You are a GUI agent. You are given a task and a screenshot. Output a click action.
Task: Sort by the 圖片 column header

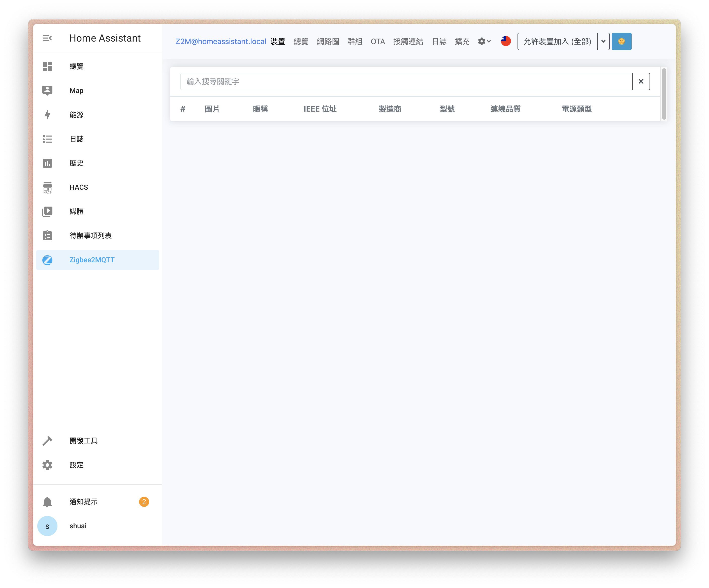tap(212, 109)
